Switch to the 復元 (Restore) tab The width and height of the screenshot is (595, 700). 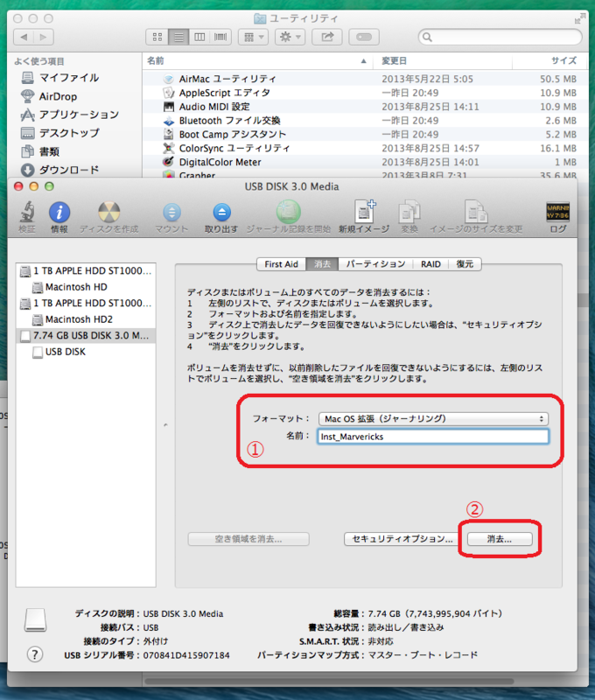pos(465,264)
